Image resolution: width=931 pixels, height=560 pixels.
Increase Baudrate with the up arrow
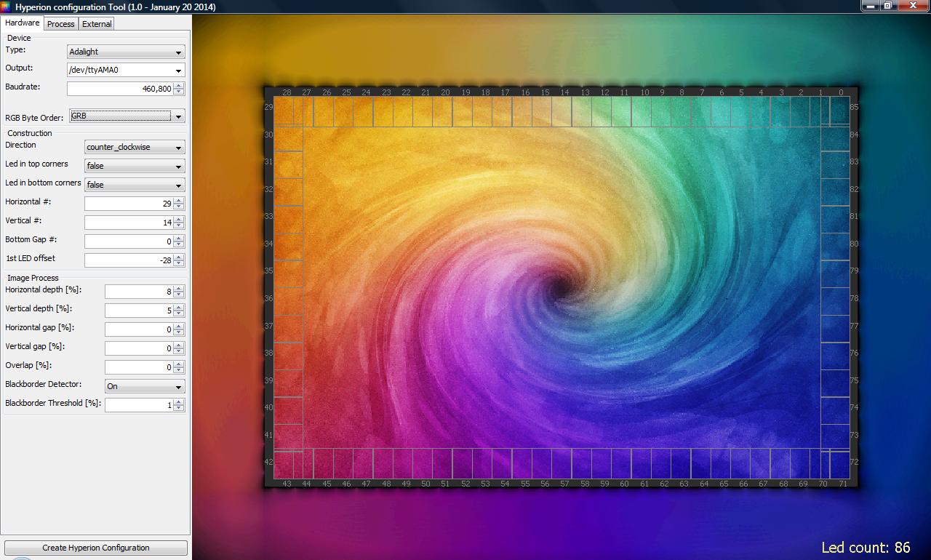pos(179,86)
